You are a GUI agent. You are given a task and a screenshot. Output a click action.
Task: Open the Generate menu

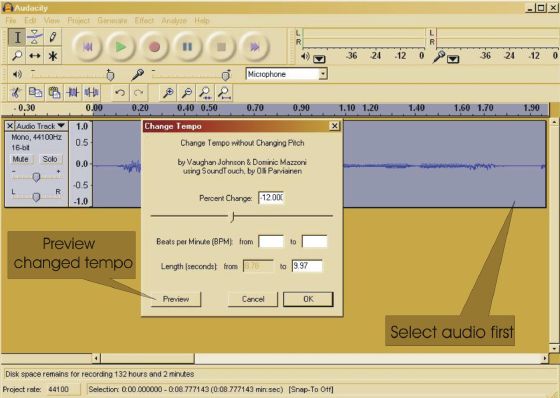pyautogui.click(x=112, y=20)
